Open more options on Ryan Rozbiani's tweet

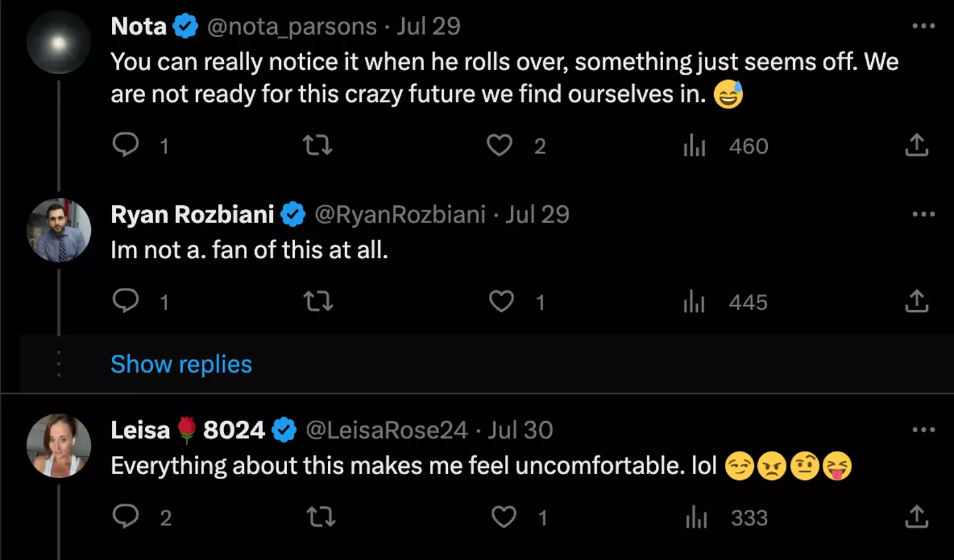pos(924,214)
